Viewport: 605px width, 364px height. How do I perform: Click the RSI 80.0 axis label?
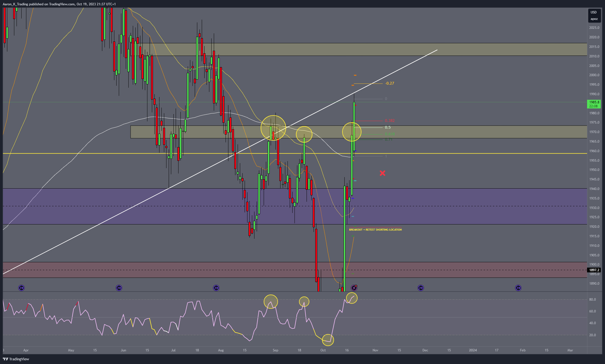click(x=592, y=300)
